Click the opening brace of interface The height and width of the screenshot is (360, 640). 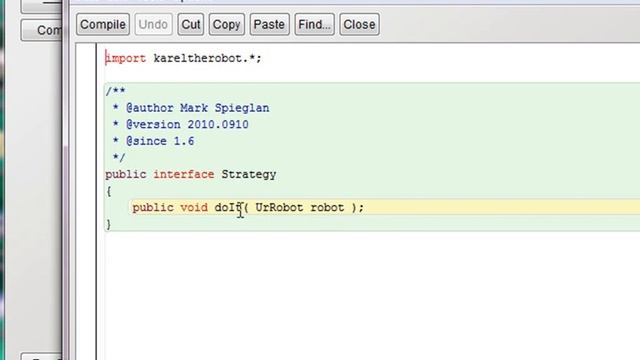click(x=109, y=191)
